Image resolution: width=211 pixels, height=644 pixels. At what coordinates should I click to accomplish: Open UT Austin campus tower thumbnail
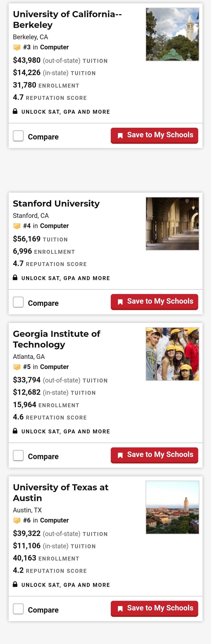pyautogui.click(x=172, y=507)
